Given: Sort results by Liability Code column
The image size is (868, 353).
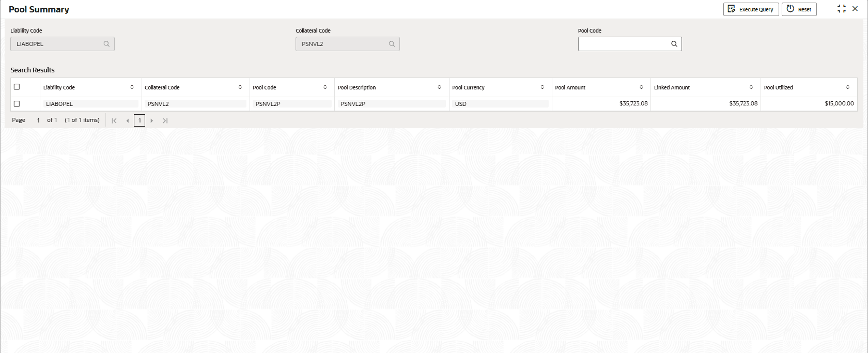Looking at the screenshot, I should [132, 87].
